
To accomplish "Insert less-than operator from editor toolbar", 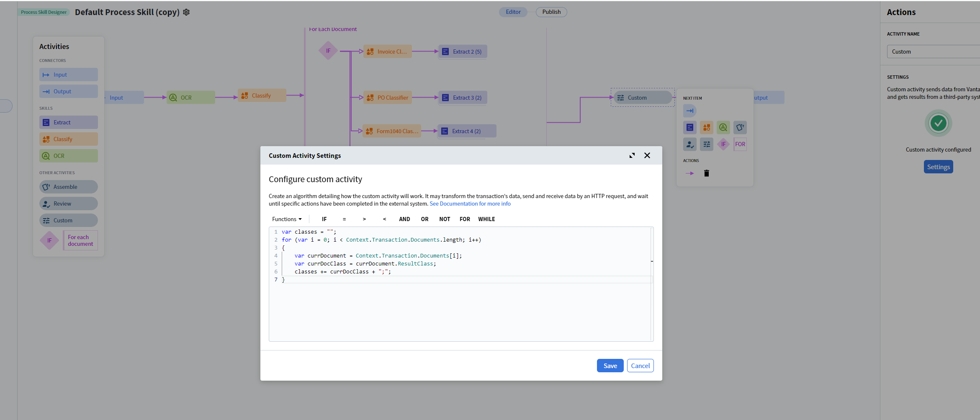I will tap(384, 219).
